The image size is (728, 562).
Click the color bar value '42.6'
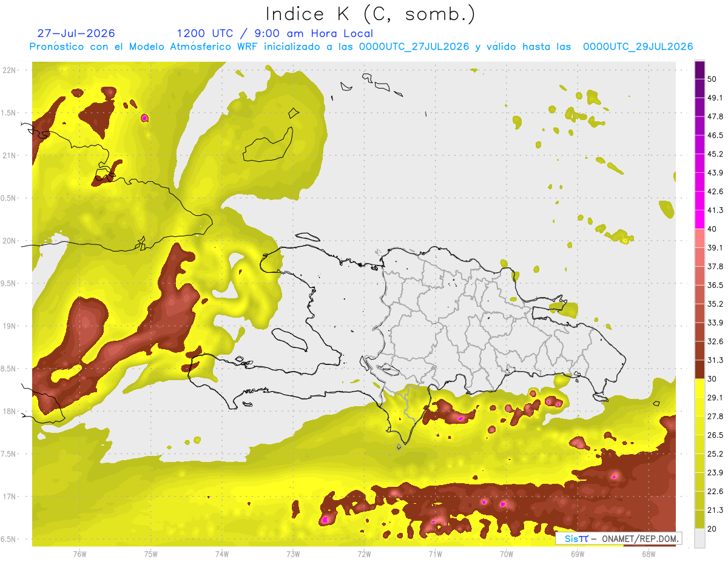point(715,192)
